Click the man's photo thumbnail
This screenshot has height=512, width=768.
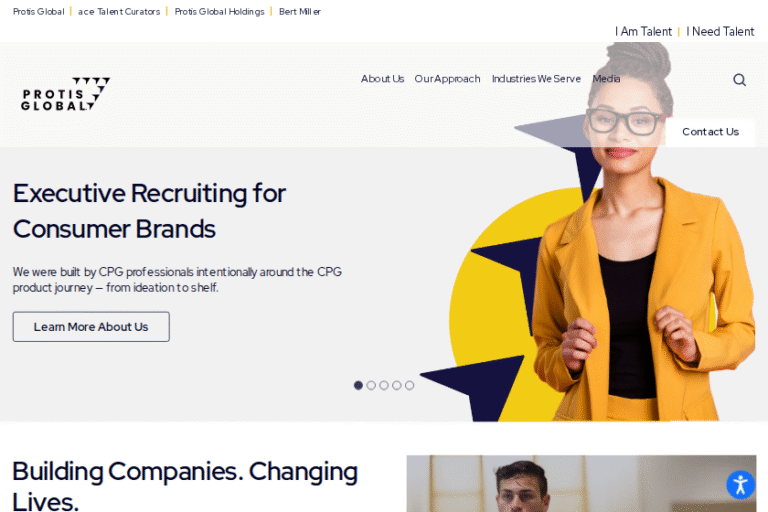point(581,484)
